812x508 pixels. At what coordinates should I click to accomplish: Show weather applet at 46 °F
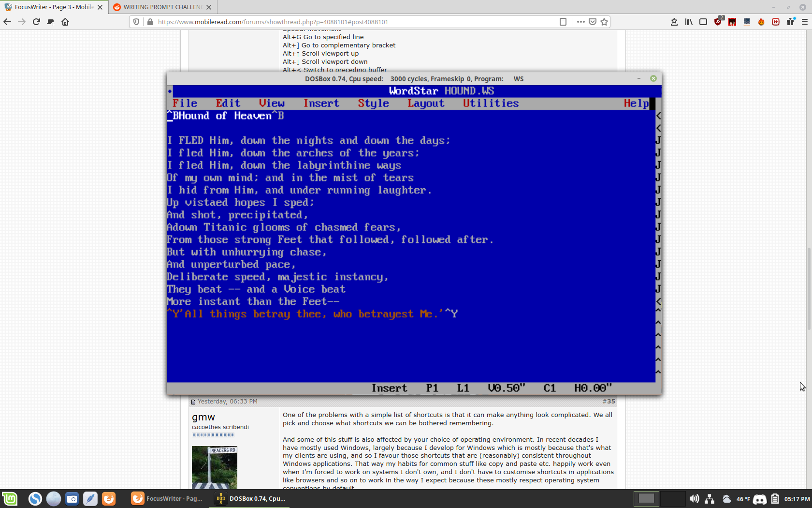click(x=736, y=499)
